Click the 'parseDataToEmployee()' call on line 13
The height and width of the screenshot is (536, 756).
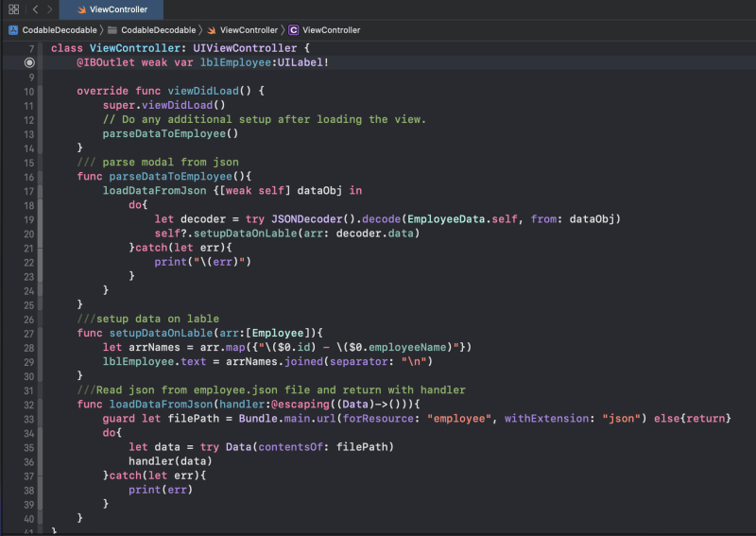(x=170, y=133)
